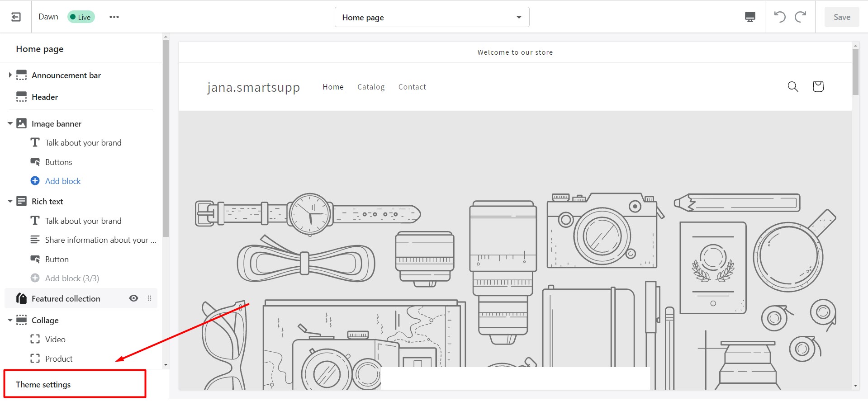Click the Collage section icon

coord(21,320)
